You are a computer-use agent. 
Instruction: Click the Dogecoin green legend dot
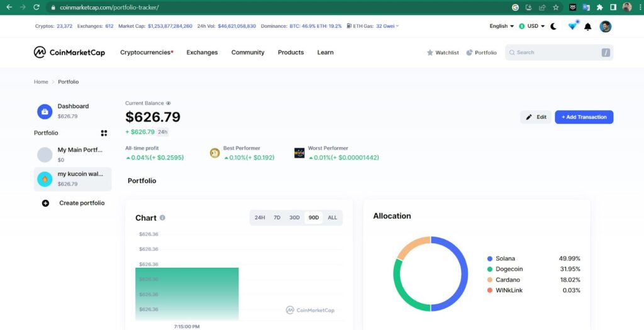[489, 269]
